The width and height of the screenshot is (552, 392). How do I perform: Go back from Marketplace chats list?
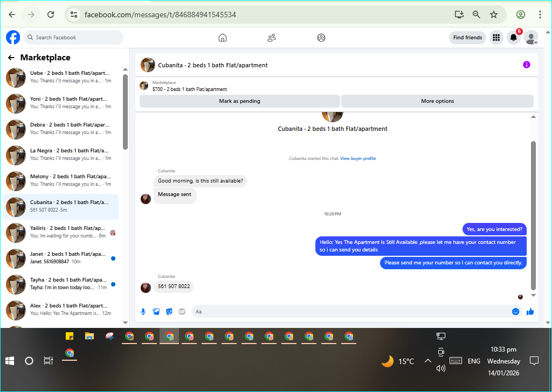click(x=11, y=58)
